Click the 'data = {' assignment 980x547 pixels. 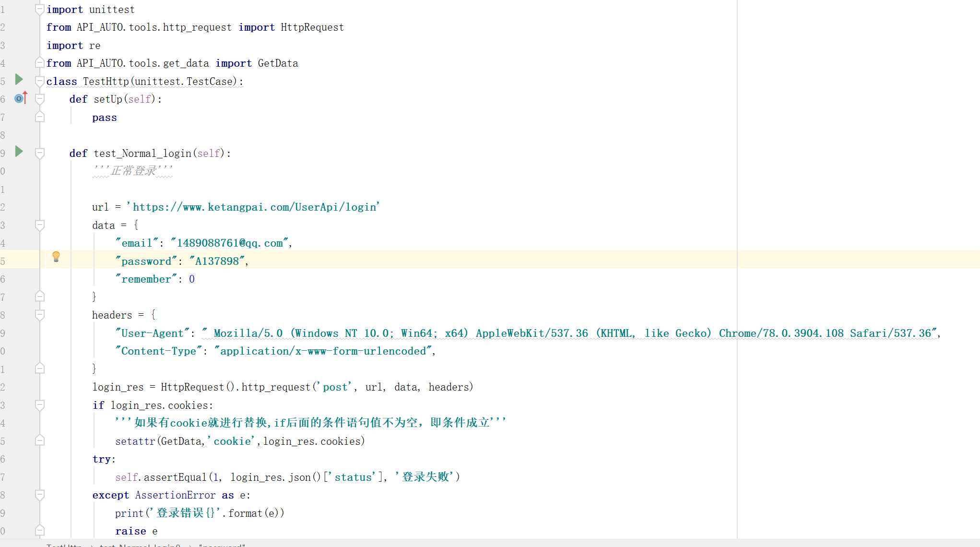tap(115, 225)
